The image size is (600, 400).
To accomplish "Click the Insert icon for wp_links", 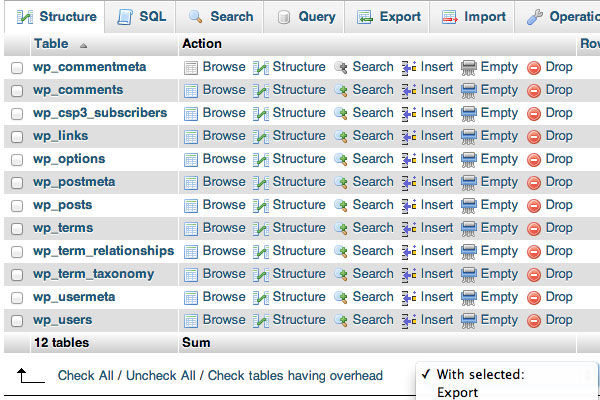I will coord(409,137).
